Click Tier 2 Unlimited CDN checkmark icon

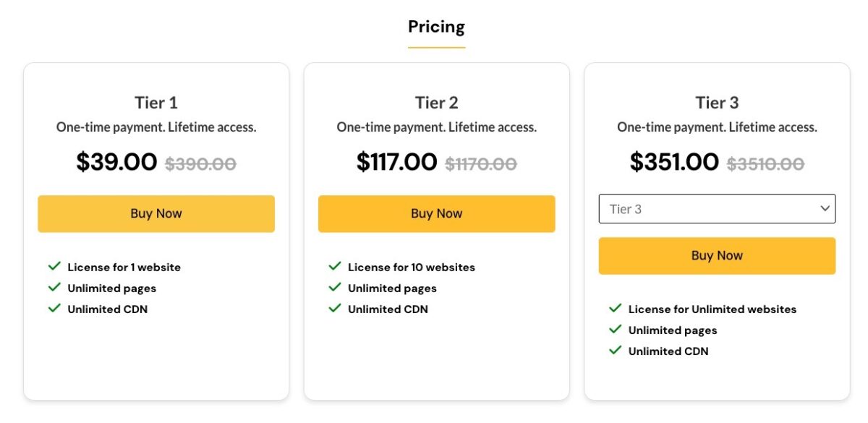[335, 309]
